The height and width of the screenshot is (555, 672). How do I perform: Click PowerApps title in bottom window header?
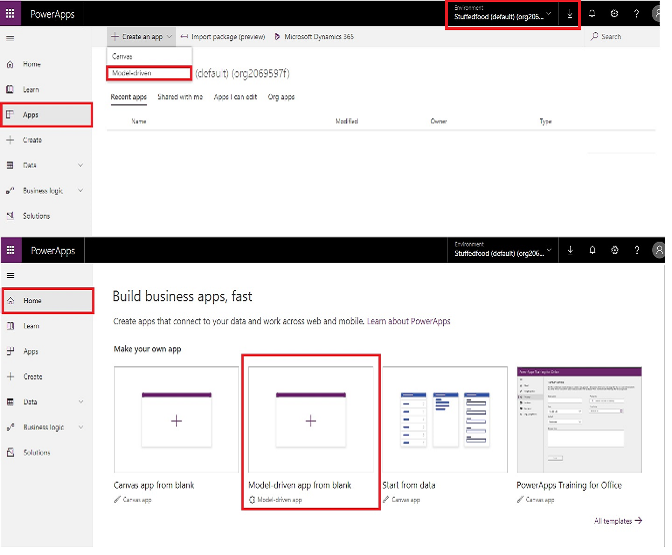pos(53,251)
